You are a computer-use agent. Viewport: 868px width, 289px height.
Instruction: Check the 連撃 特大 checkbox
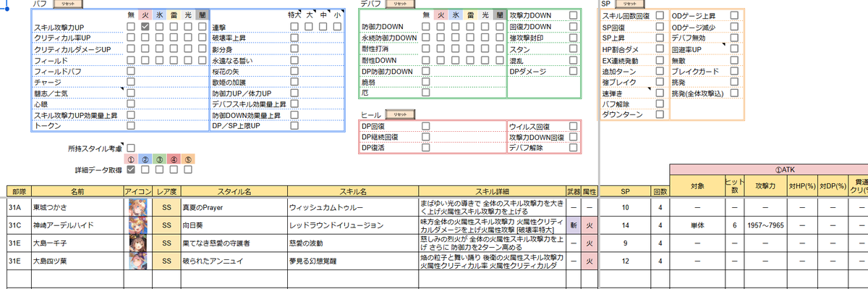[294, 26]
